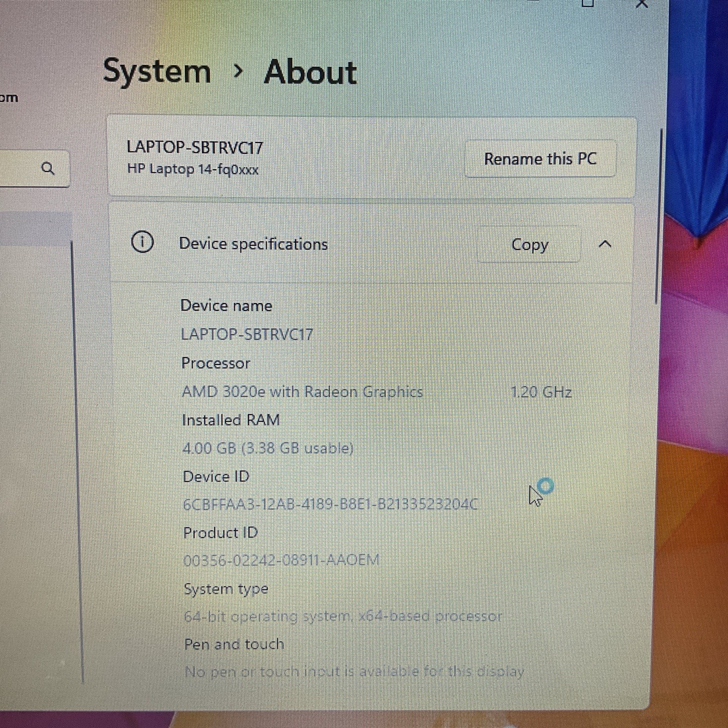Click the Device specifications title
Screen dimensions: 728x728
(253, 244)
